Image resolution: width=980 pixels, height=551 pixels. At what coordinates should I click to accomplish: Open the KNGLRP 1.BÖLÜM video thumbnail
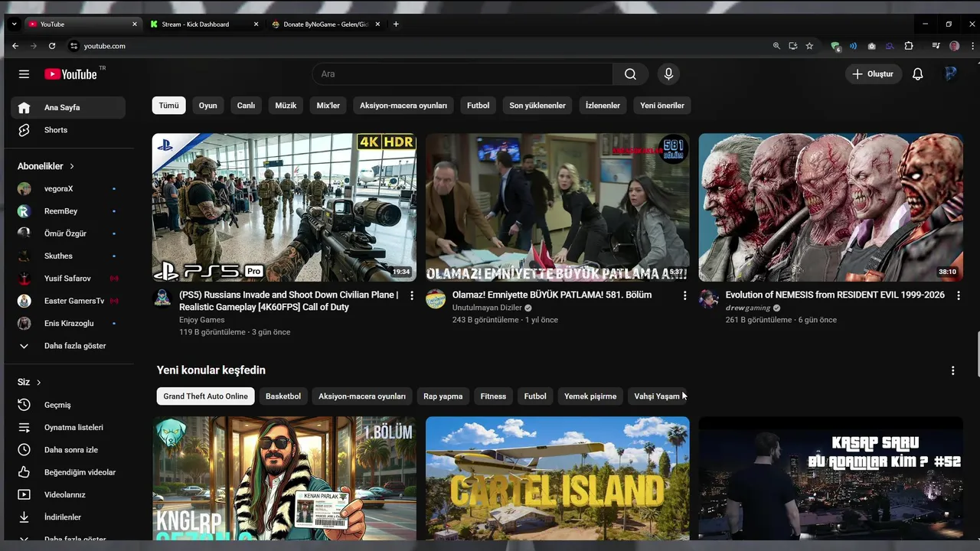tap(284, 478)
